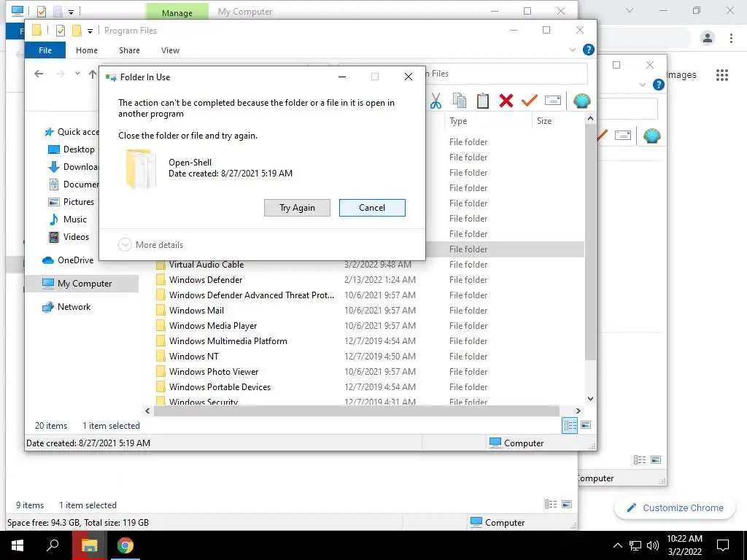Show hidden tray icons chevron
Viewport: 747px width, 560px height.
point(617,545)
